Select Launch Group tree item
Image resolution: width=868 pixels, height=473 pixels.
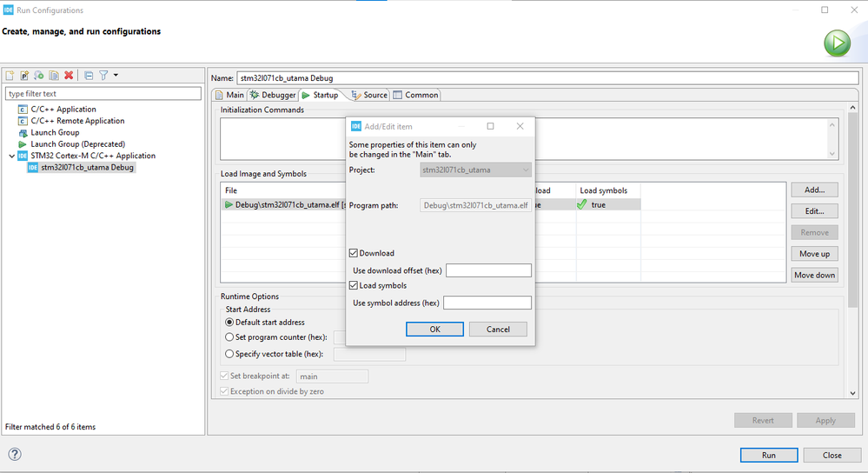tap(55, 132)
